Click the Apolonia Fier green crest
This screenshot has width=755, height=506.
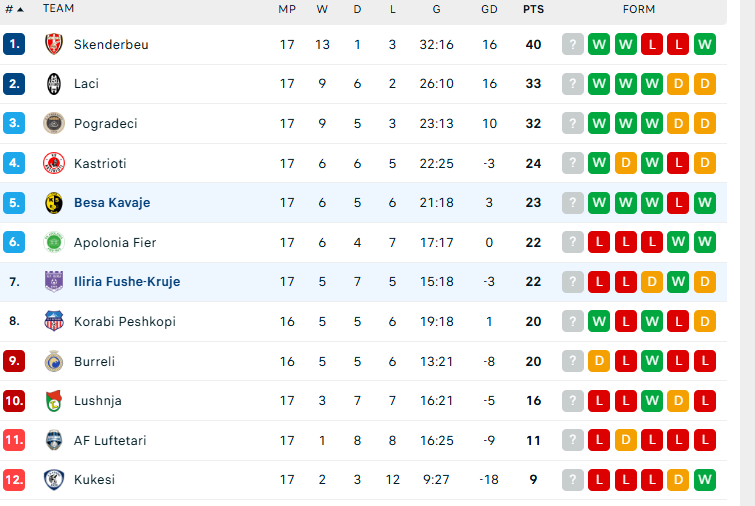coord(54,242)
